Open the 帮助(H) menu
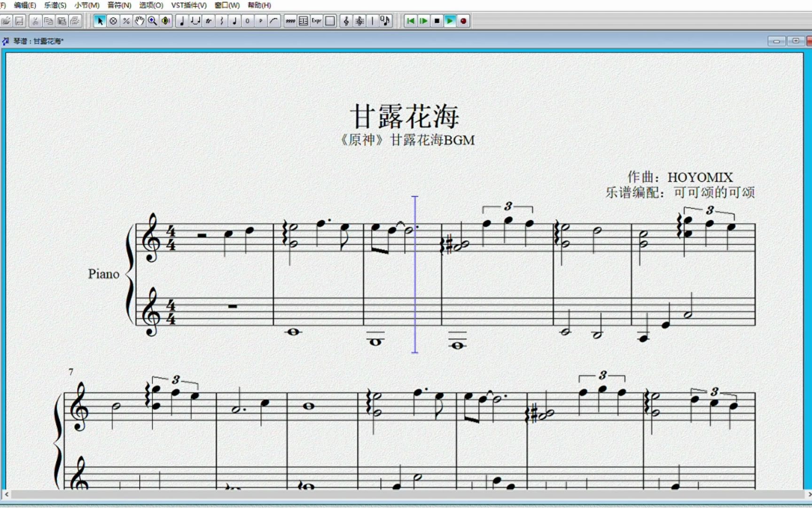 pos(259,5)
